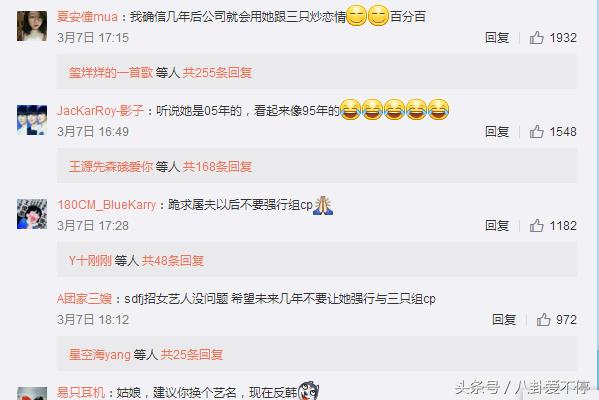This screenshot has height=400, width=599.
Task: Expand 共168条回复 replies
Action: point(217,166)
